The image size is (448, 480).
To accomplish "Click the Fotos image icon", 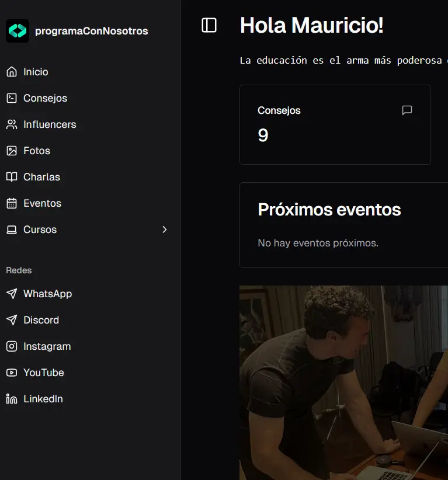I will tap(12, 151).
